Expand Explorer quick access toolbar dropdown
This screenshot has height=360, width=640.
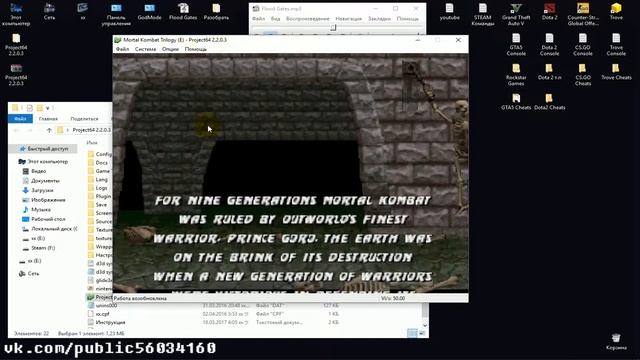(48, 108)
